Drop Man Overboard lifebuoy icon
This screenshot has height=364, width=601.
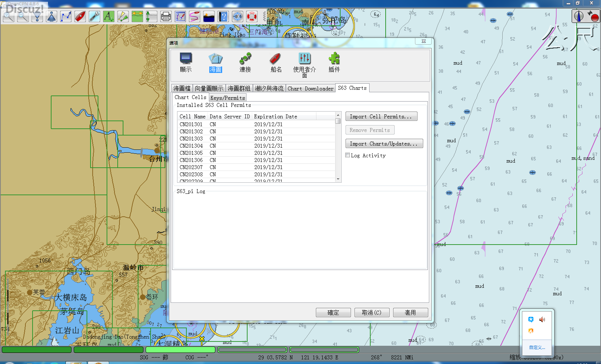coord(252,16)
